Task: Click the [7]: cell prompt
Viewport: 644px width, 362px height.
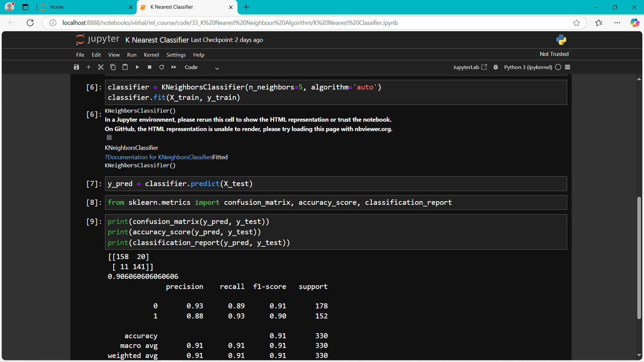Action: pyautogui.click(x=95, y=184)
